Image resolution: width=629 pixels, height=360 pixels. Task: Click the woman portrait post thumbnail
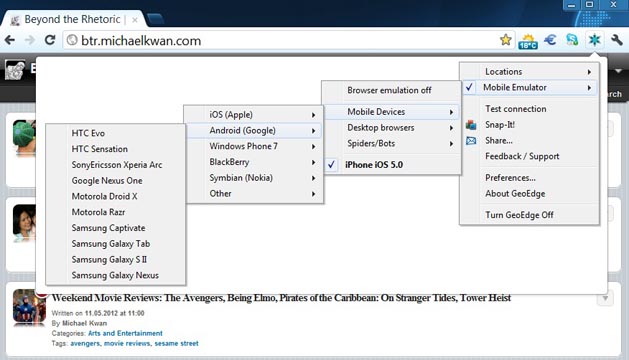pos(24,222)
